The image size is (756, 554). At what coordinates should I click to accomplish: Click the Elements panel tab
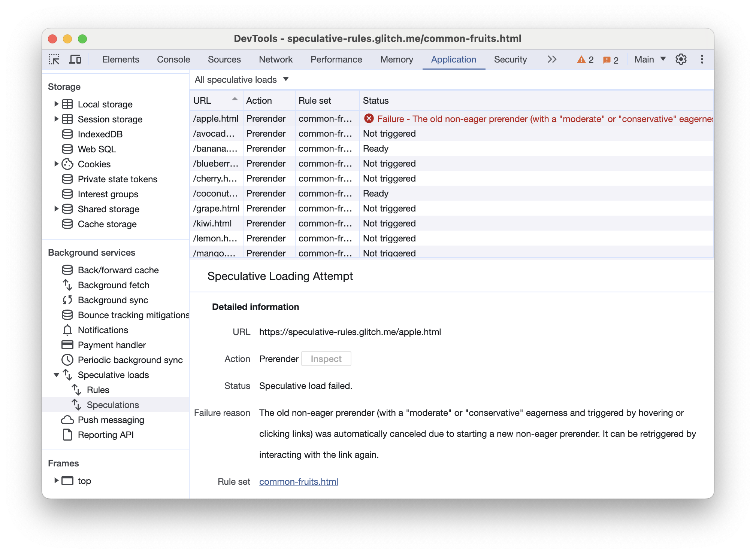pos(120,59)
